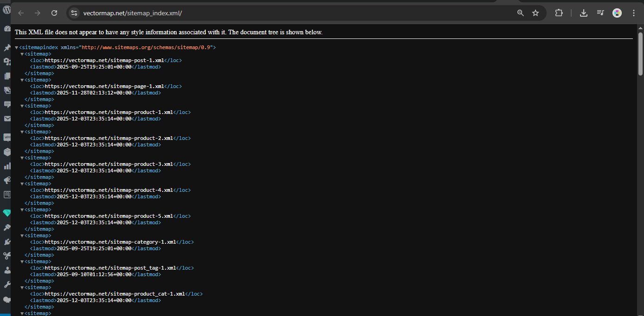644x316 pixels.
Task: Collapse the sitemap-category-1.xml sitemap node
Action: [x=22, y=236]
